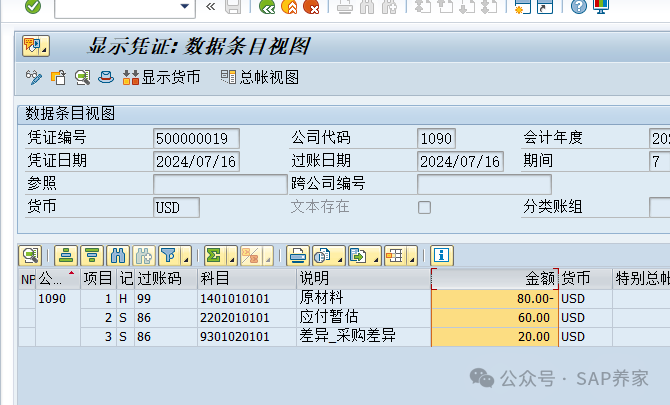Open the Views menu button
670x405 pixels.
(x=329, y=255)
